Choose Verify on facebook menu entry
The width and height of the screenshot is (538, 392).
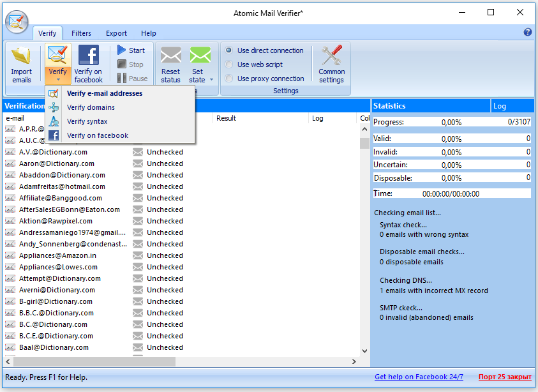pyautogui.click(x=120, y=135)
